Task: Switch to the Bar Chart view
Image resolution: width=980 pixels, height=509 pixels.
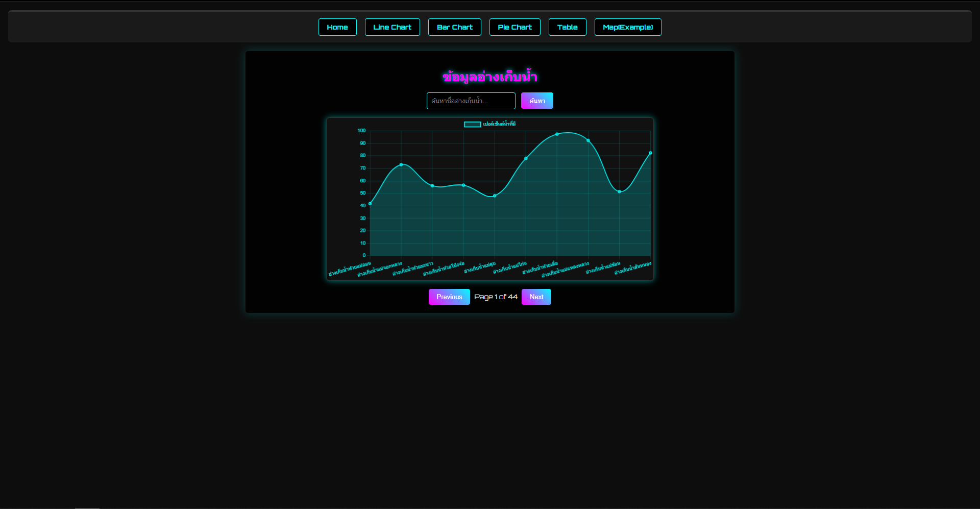Action: point(454,27)
